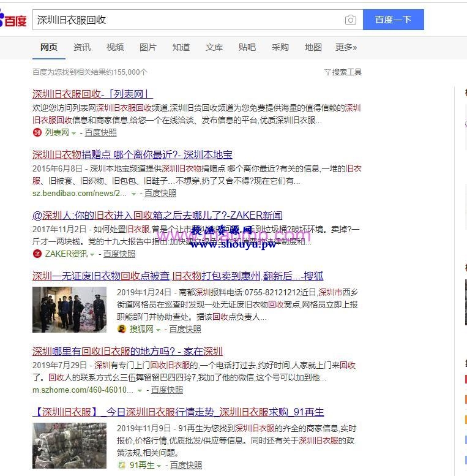Open 百度快照 for the sz.bendibao.com result
Screen dimensions: 467x476
(160, 194)
